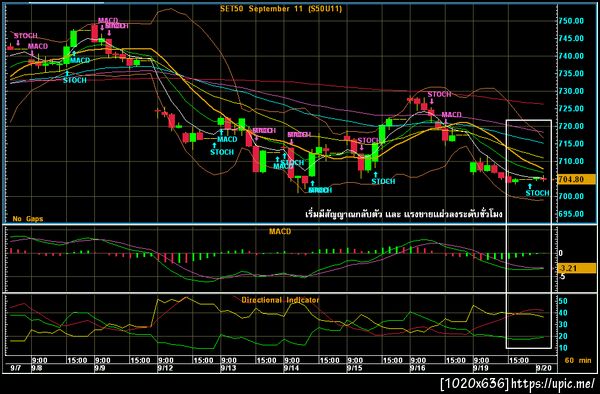Click the cyan STOCH buy signal on 9/8
Image resolution: width=600 pixels, height=394 pixels.
(75, 80)
